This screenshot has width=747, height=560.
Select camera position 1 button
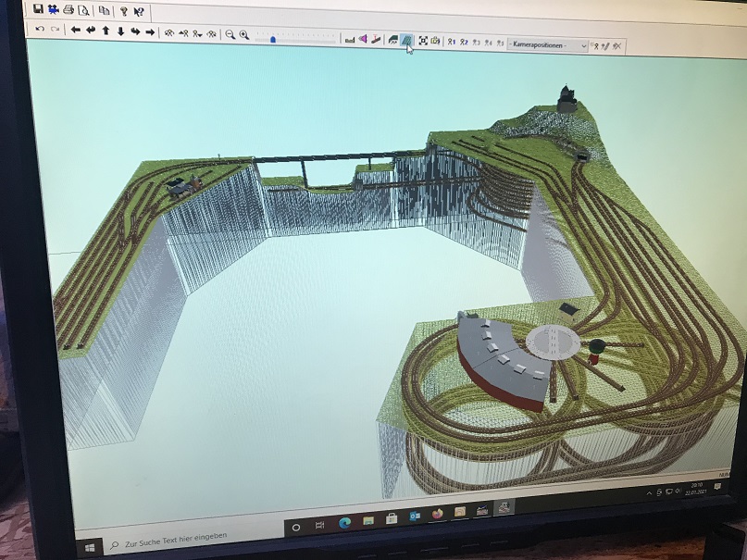point(451,42)
